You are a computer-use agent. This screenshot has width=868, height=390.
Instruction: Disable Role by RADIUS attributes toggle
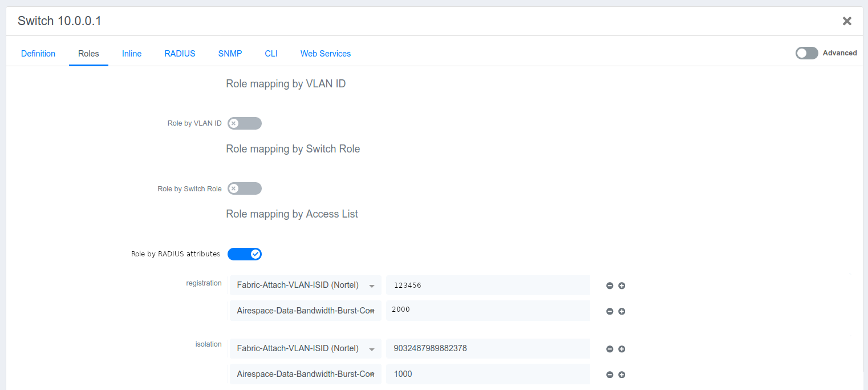[245, 254]
